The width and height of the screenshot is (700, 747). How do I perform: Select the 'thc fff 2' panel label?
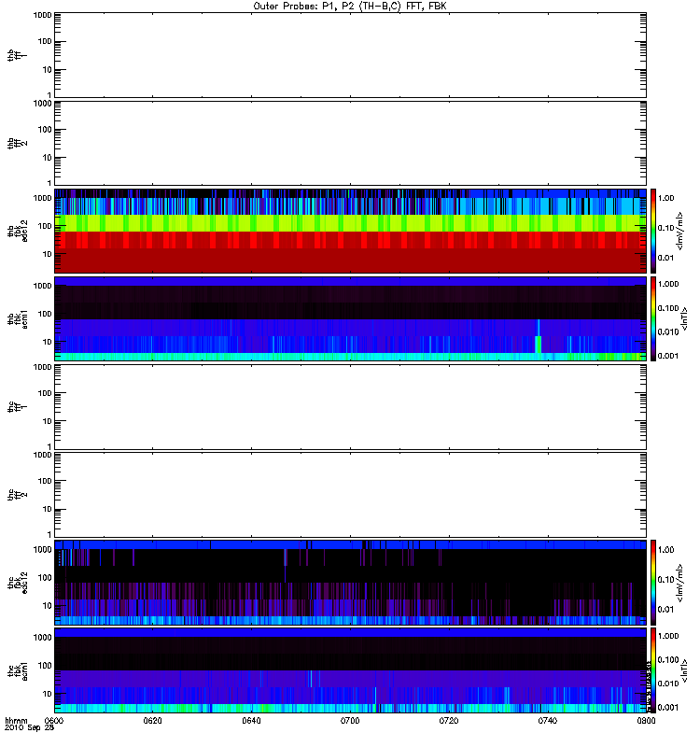point(17,495)
